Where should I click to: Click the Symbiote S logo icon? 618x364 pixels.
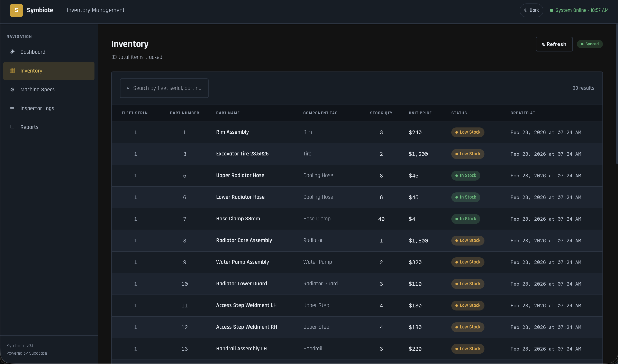(x=16, y=10)
